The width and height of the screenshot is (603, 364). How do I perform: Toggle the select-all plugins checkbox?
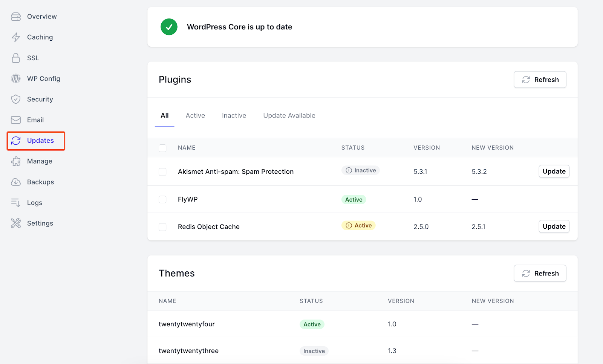coord(162,148)
